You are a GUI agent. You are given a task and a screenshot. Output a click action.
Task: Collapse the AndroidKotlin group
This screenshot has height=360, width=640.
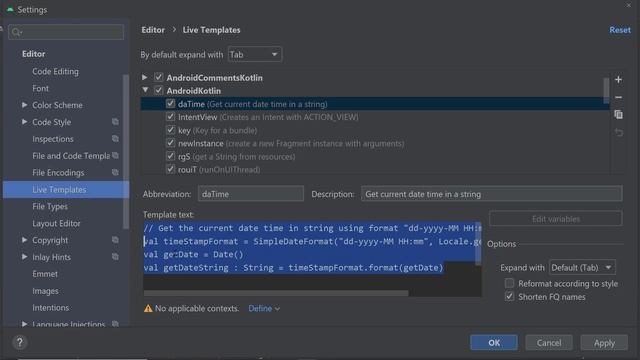pos(145,90)
